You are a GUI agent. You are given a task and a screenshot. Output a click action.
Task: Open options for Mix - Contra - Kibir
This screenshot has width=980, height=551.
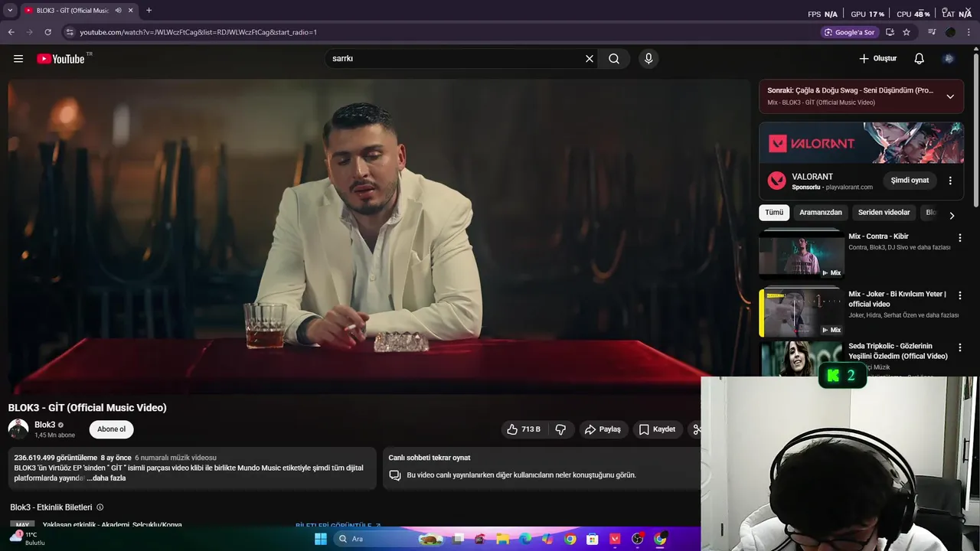pos(960,238)
